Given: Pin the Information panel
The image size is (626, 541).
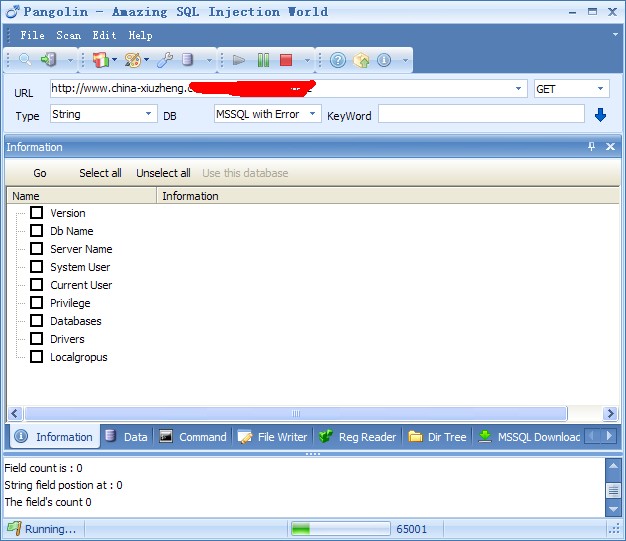Looking at the screenshot, I should [x=591, y=147].
